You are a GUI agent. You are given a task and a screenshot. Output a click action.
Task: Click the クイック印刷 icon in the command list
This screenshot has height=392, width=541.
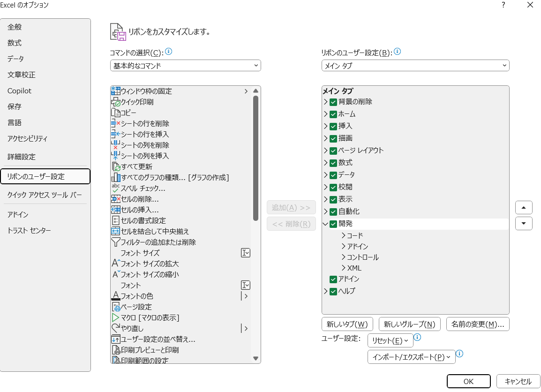tap(115, 102)
